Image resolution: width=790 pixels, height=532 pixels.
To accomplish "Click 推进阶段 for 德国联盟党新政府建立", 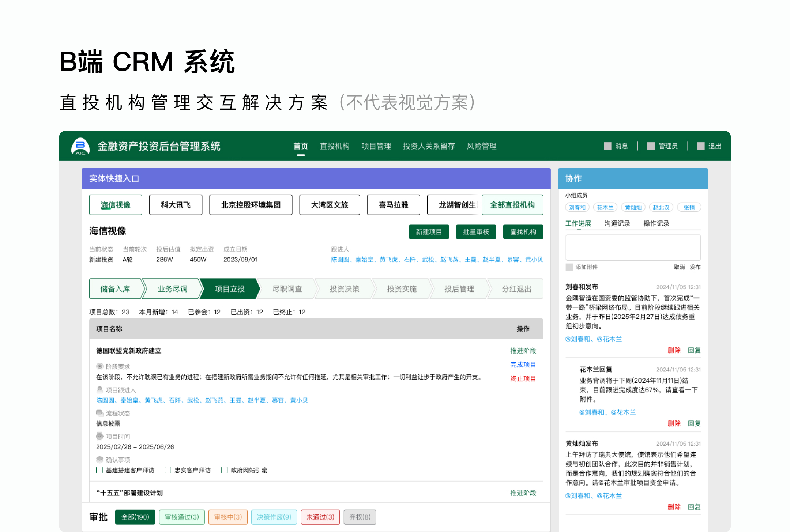I will [524, 350].
